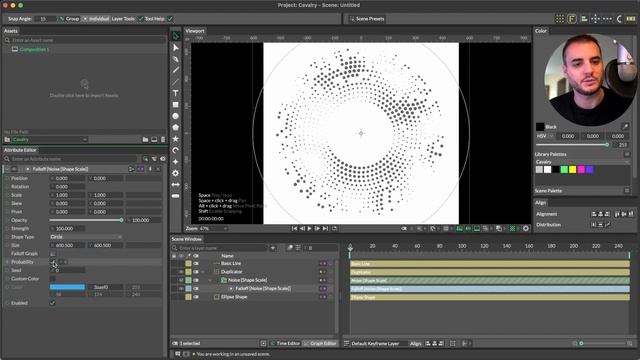This screenshot has width=640, height=360.
Task: Click the Snap Angle value field
Action: 45,19
